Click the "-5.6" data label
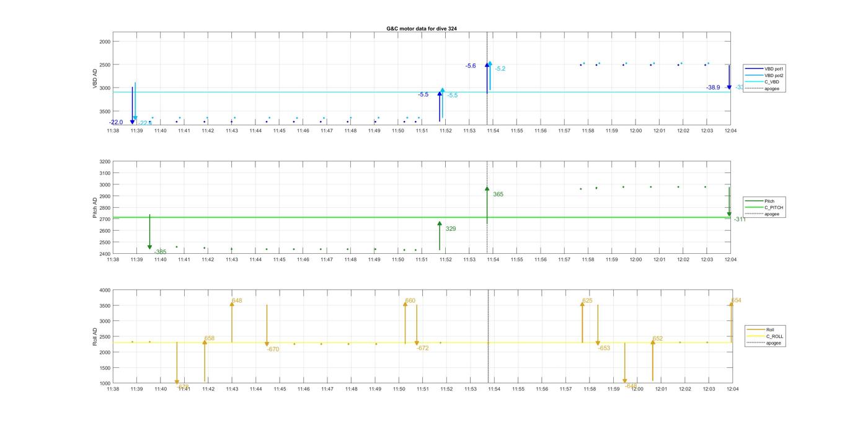This screenshot has width=868, height=430. tap(471, 66)
